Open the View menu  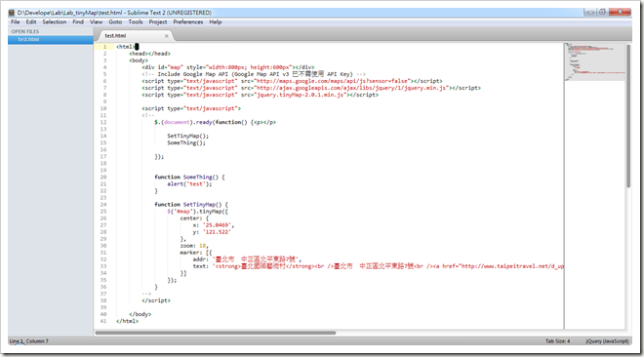pyautogui.click(x=96, y=21)
